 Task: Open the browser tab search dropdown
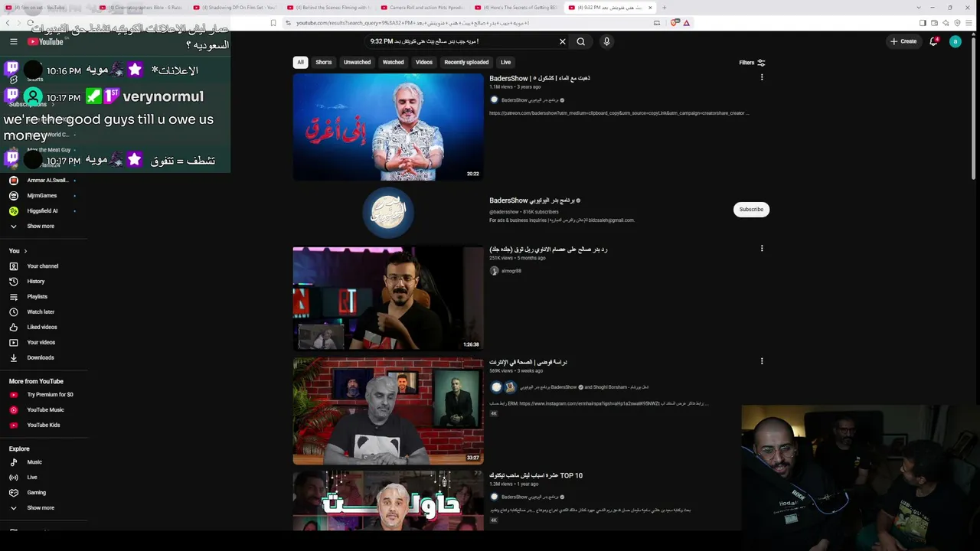[919, 8]
